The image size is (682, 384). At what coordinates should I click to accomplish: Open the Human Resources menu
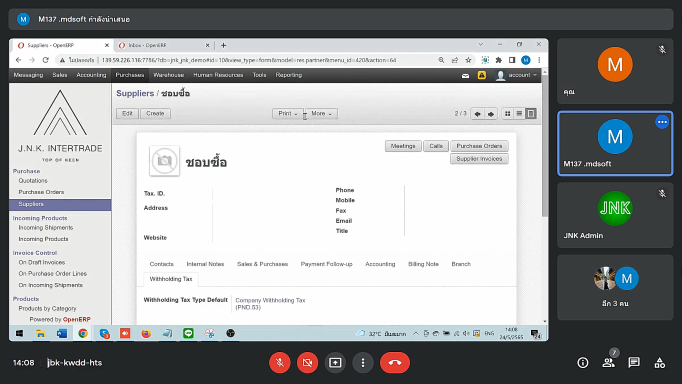[x=218, y=75]
